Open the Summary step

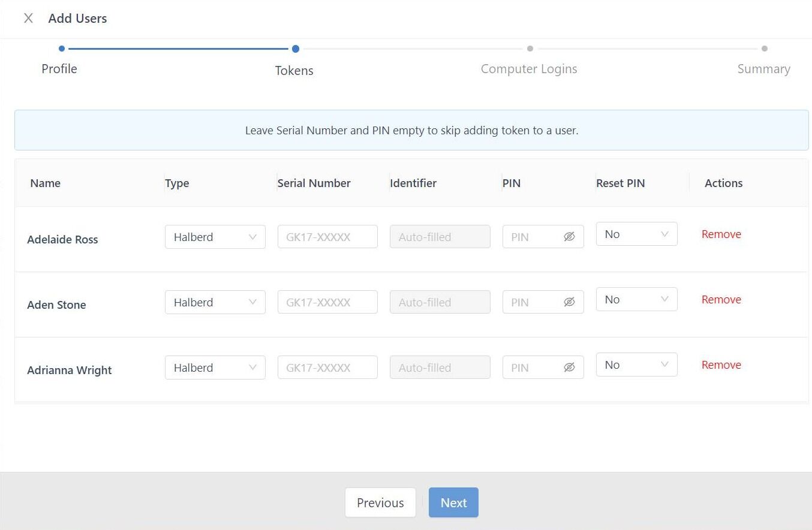coord(763,68)
